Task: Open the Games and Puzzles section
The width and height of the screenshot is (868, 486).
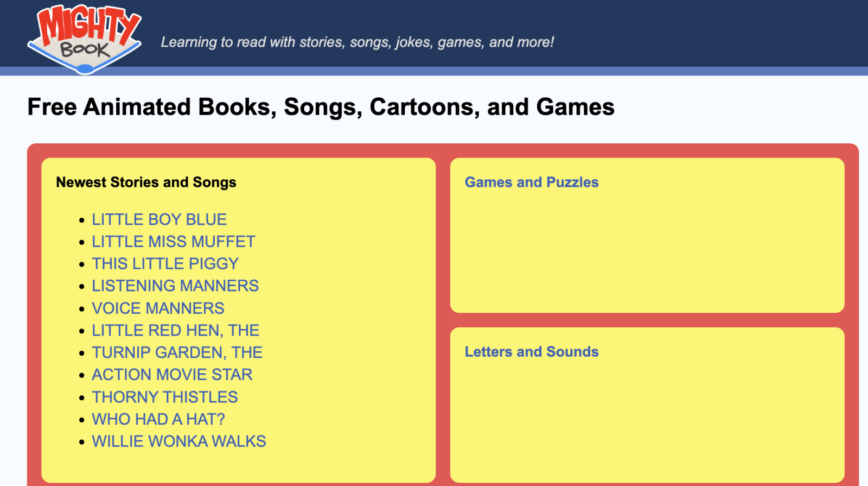Action: [531, 182]
